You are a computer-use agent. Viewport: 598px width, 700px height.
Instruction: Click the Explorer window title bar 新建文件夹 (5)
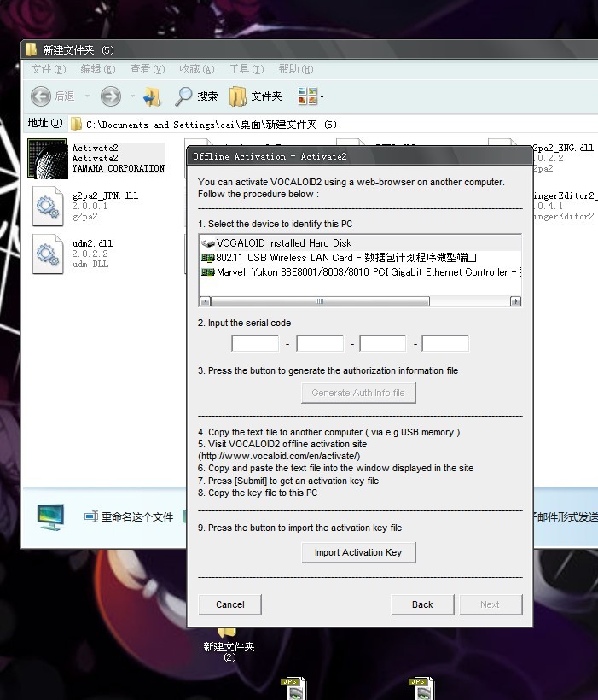click(x=310, y=50)
